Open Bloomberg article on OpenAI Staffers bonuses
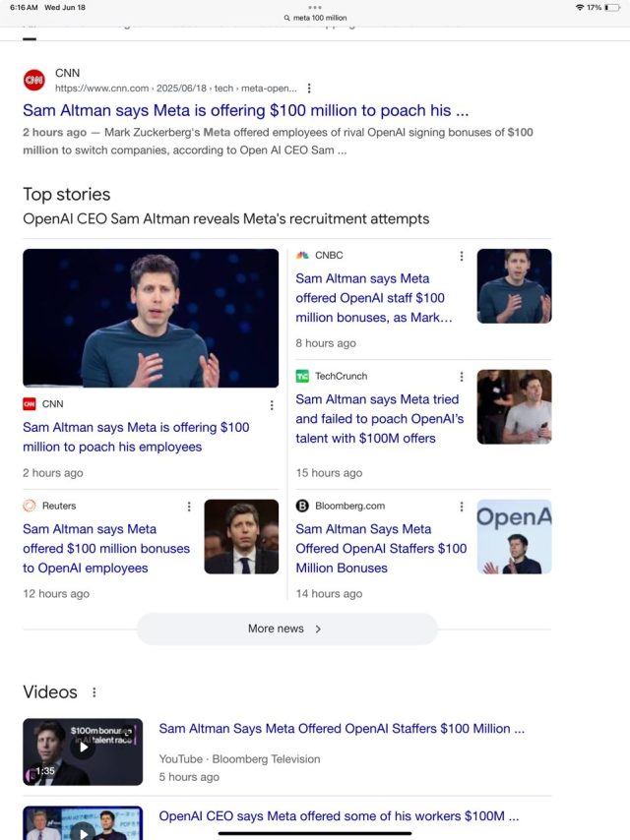 tap(381, 549)
